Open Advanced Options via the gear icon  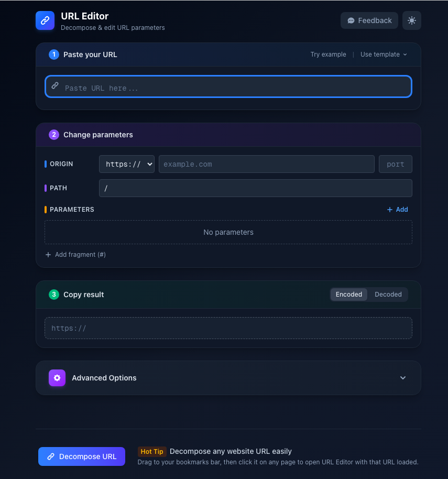click(x=57, y=378)
